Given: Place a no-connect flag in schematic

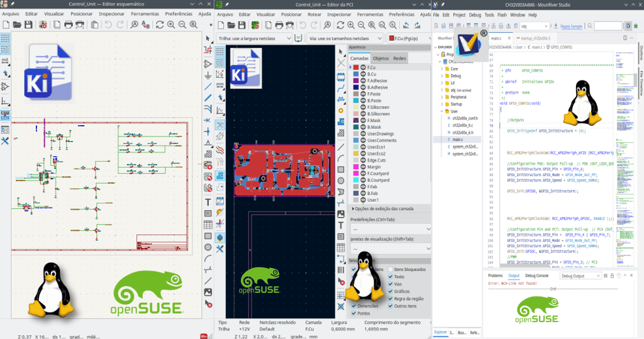Looking at the screenshot, I should [208, 120].
